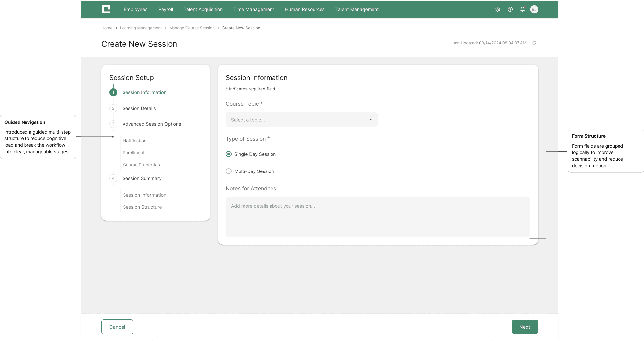Open the Talent Acquisition menu

click(203, 9)
